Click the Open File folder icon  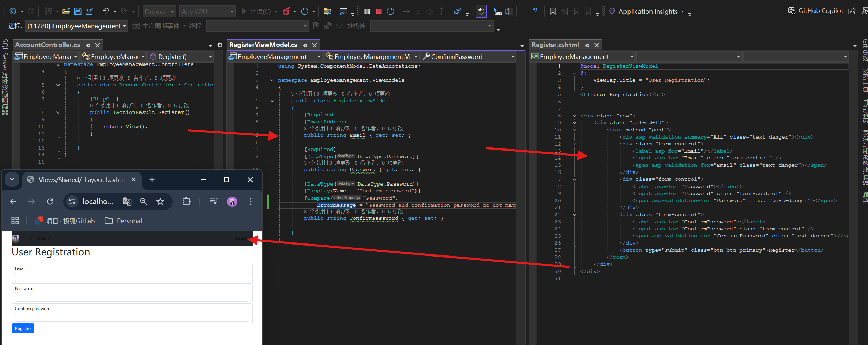pyautogui.click(x=66, y=11)
